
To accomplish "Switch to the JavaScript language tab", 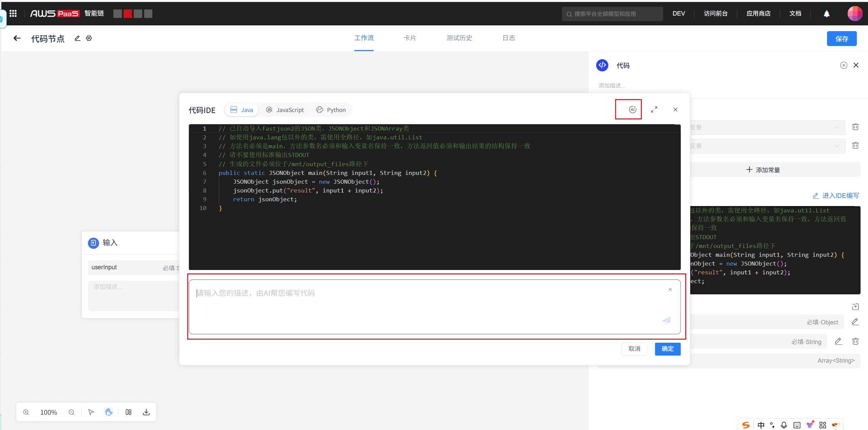I will 285,110.
